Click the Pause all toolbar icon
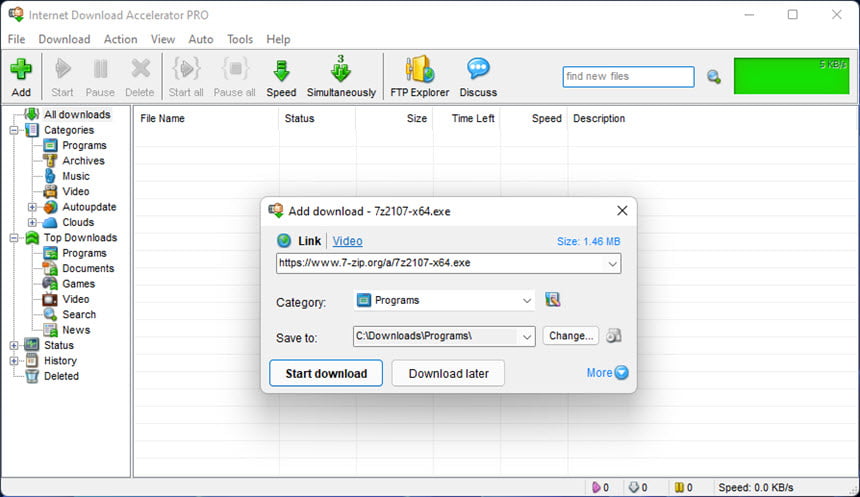860x497 pixels. pos(235,69)
